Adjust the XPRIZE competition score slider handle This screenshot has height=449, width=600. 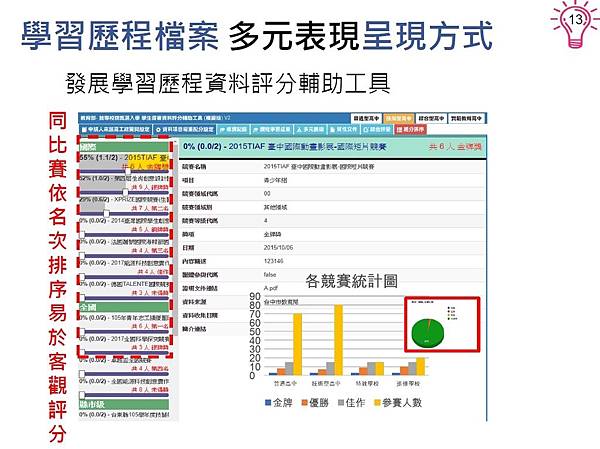coord(106,213)
